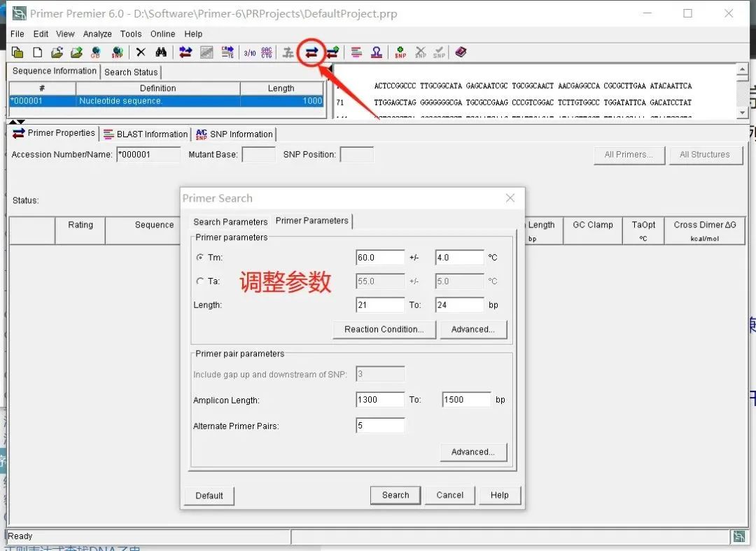Image resolution: width=756 pixels, height=551 pixels.
Task: Click the red SNP add icon
Action: [x=400, y=52]
